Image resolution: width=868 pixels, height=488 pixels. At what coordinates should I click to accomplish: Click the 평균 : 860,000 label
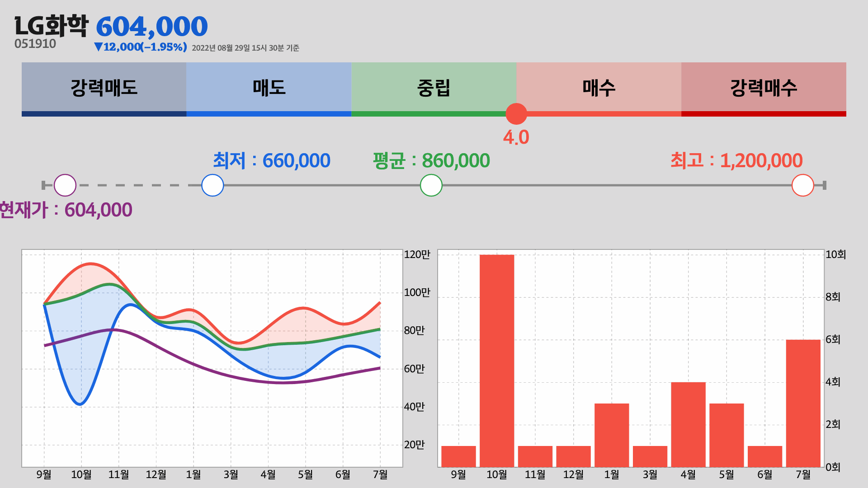(x=431, y=160)
